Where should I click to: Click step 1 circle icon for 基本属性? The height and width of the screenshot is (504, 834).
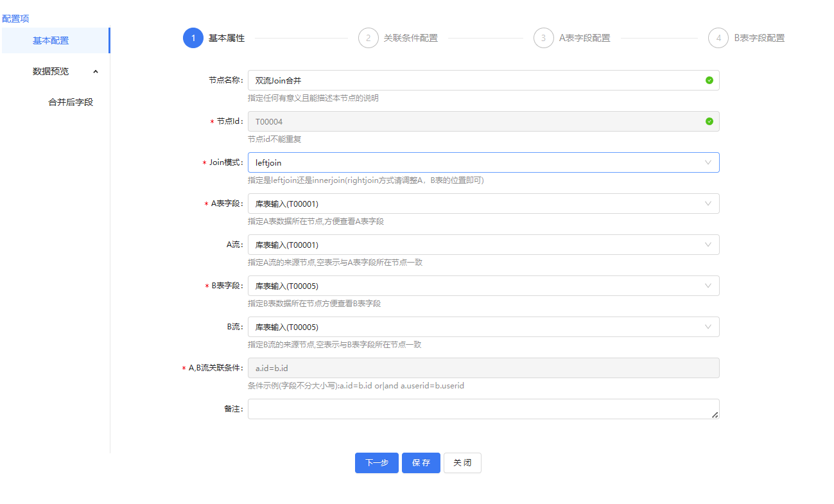[193, 38]
